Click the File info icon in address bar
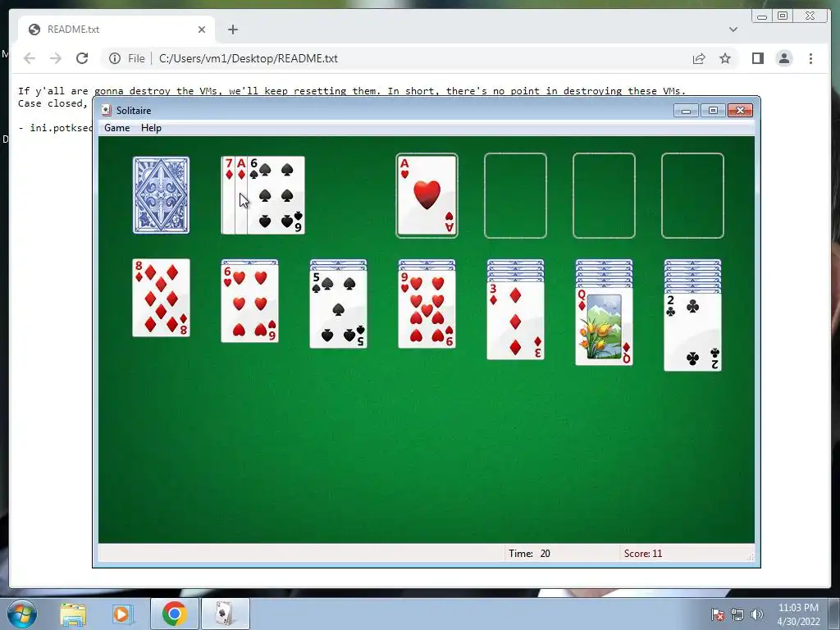 pos(115,58)
